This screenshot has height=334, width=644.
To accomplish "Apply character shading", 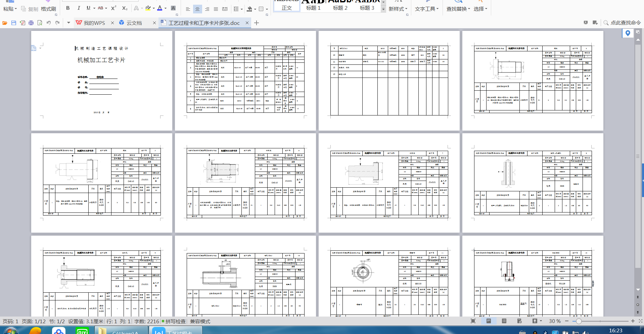I will point(173,8).
